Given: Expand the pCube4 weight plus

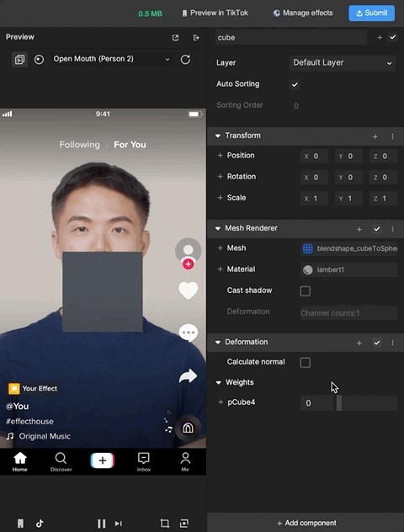Looking at the screenshot, I should click(x=221, y=402).
